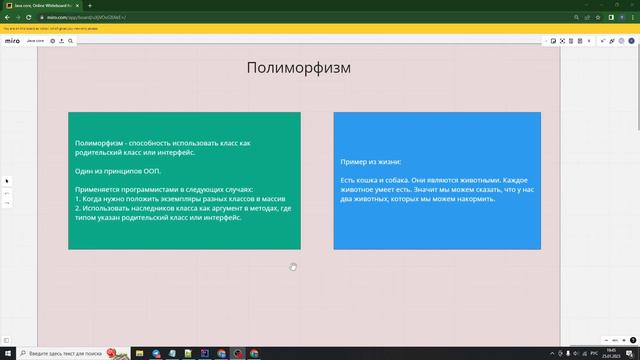The width and height of the screenshot is (640, 360).
Task: Click the search board magnifier icon
Action: [71, 41]
